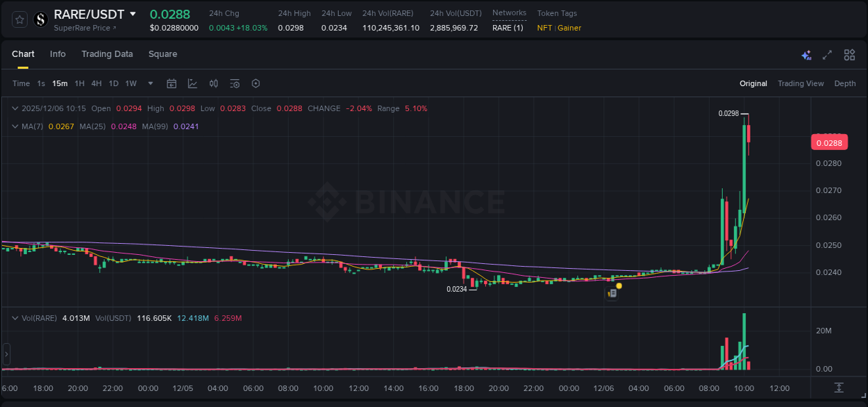
Task: Switch to the Trading Data tab
Action: pos(107,53)
